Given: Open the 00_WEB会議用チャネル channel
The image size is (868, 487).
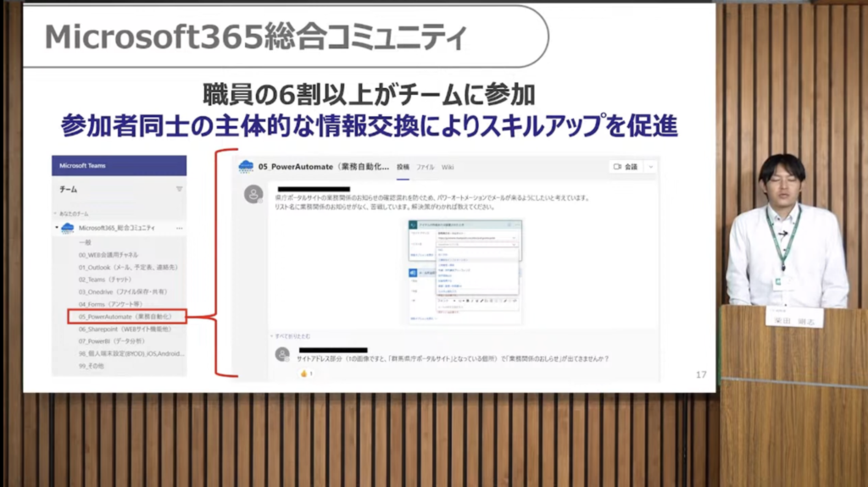Looking at the screenshot, I should click(x=108, y=255).
